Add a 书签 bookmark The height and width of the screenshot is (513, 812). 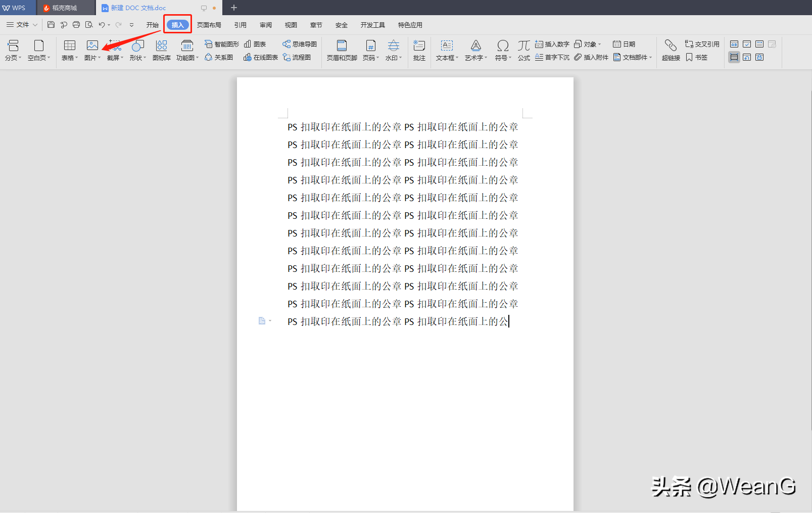click(697, 57)
